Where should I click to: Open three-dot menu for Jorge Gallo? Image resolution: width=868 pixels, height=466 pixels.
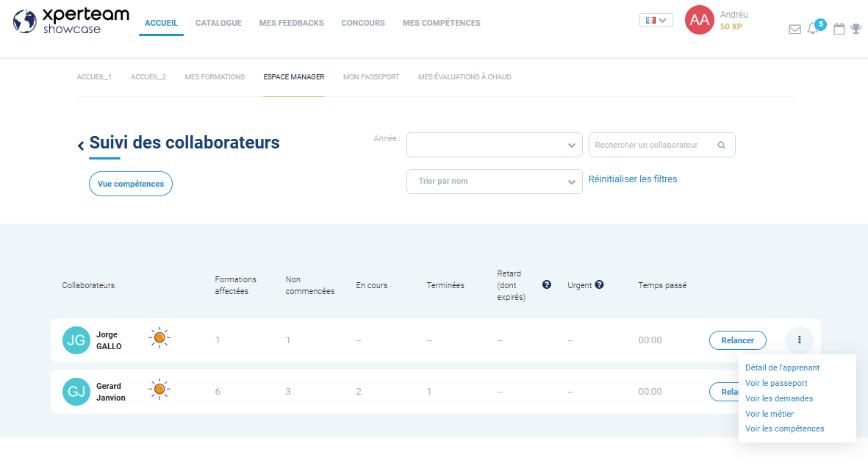click(799, 340)
